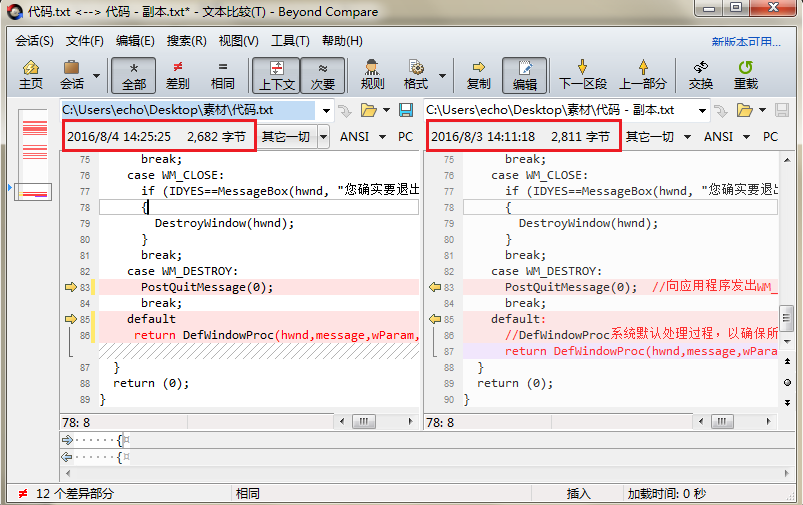Select the left pane scroll-right arrow
Screen dimensions: 803x505
(410, 422)
